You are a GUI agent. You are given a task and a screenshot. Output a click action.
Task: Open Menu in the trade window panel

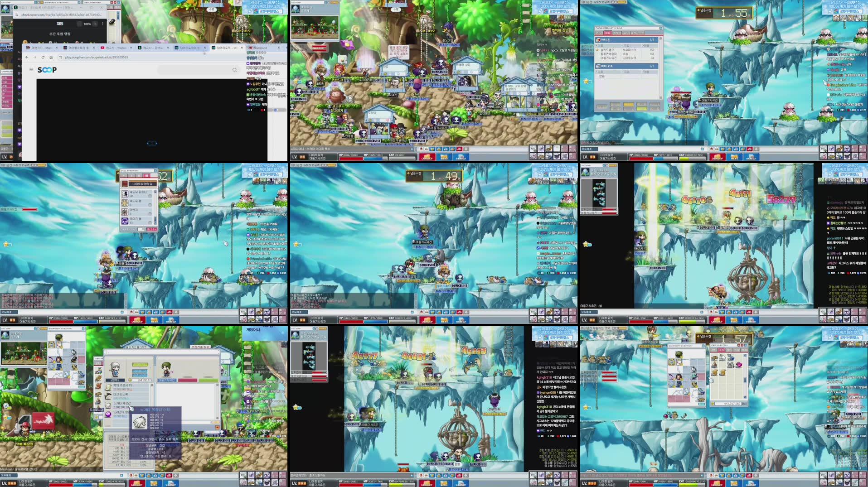click(154, 483)
